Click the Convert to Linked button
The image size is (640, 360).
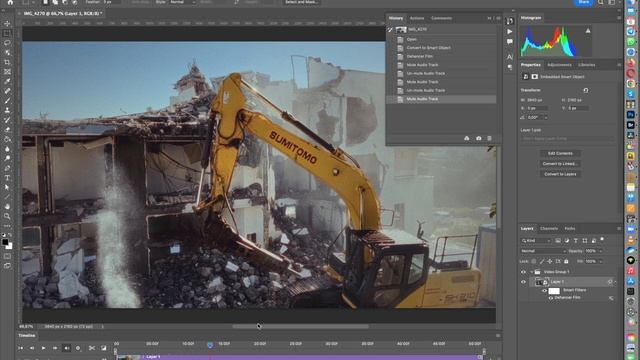pyautogui.click(x=560, y=164)
